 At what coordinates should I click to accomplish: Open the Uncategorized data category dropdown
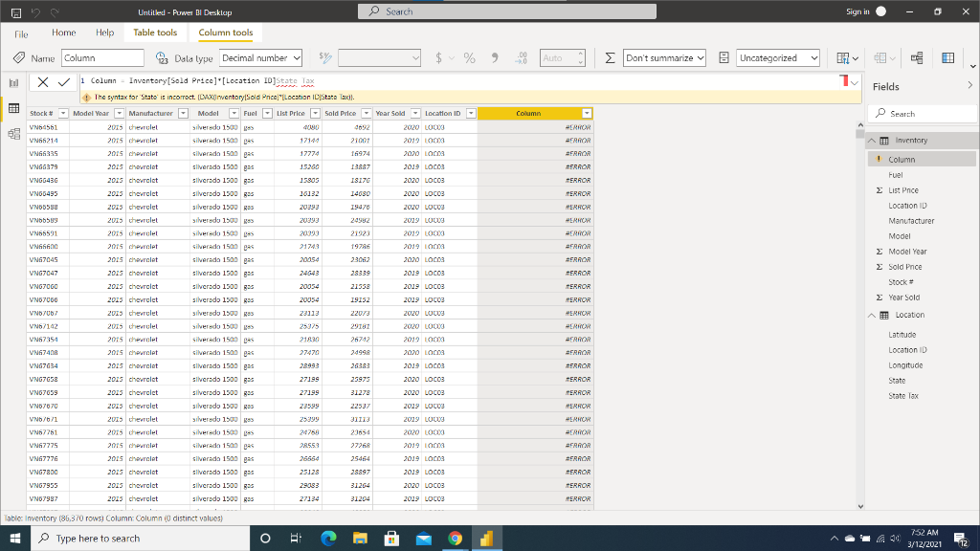[778, 58]
